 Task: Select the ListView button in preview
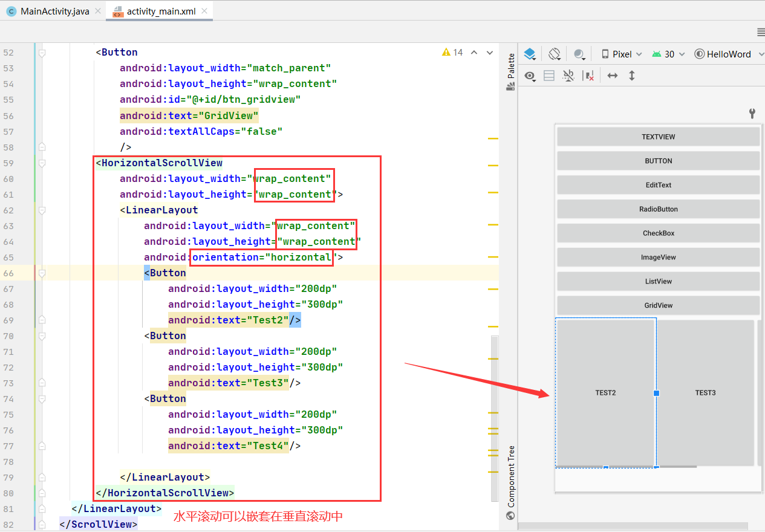[658, 281]
